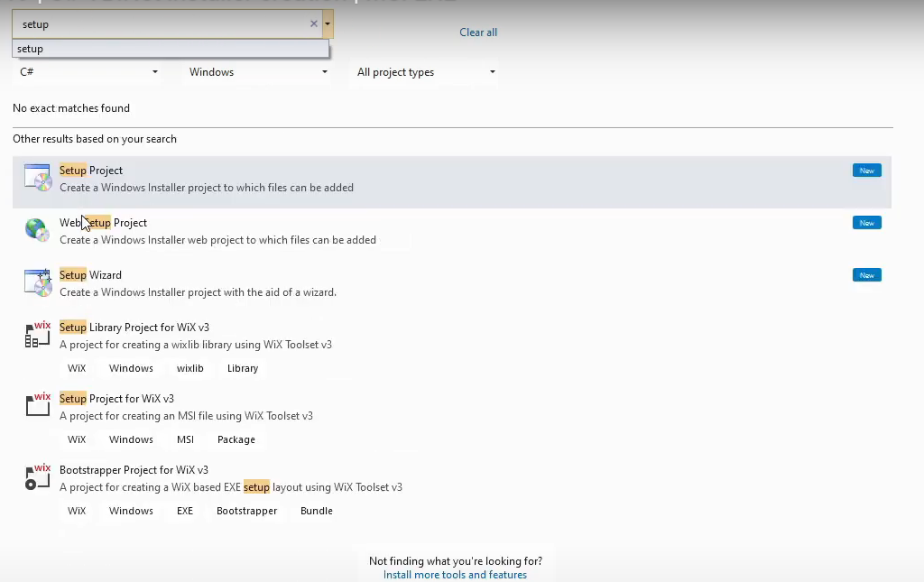924x582 pixels.
Task: Open the Windows platform filter dropdown
Action: (x=257, y=72)
